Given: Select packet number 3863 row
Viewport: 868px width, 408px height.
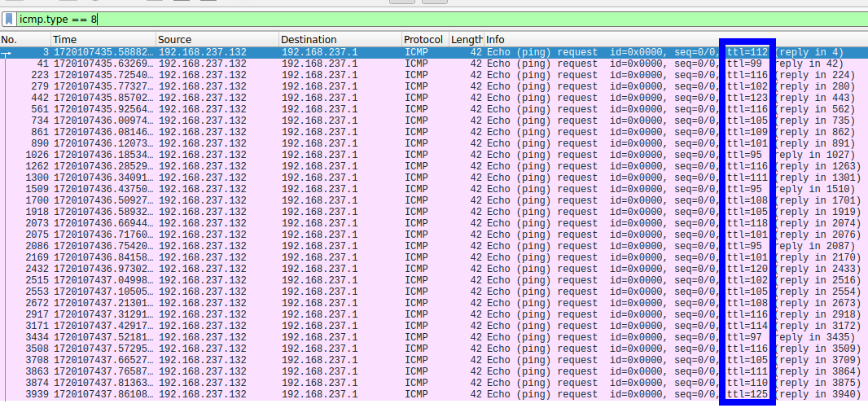Looking at the screenshot, I should point(434,371).
